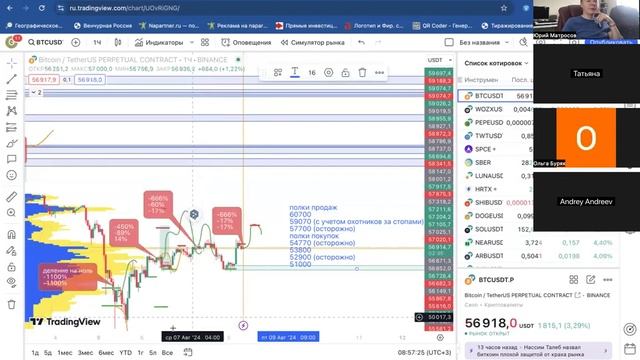Open the Без названия layout menu
Viewport: 640px width, 360px height.
pos(484,42)
